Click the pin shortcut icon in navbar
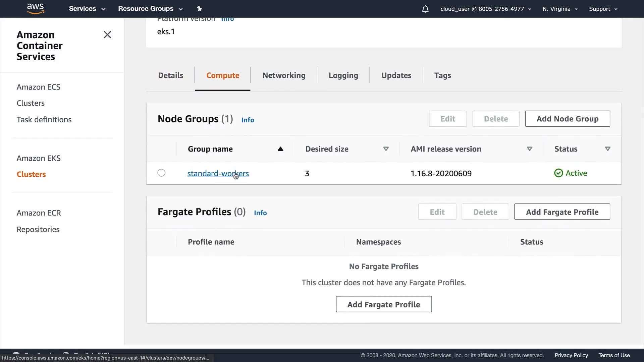This screenshot has height=362, width=644. [x=199, y=9]
